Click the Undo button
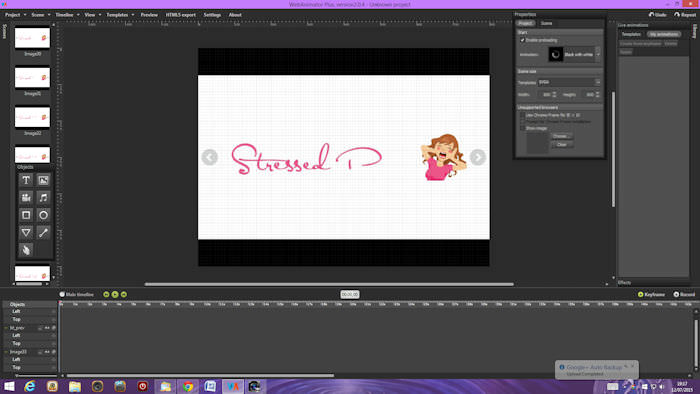This screenshot has height=394, width=700. (x=658, y=15)
